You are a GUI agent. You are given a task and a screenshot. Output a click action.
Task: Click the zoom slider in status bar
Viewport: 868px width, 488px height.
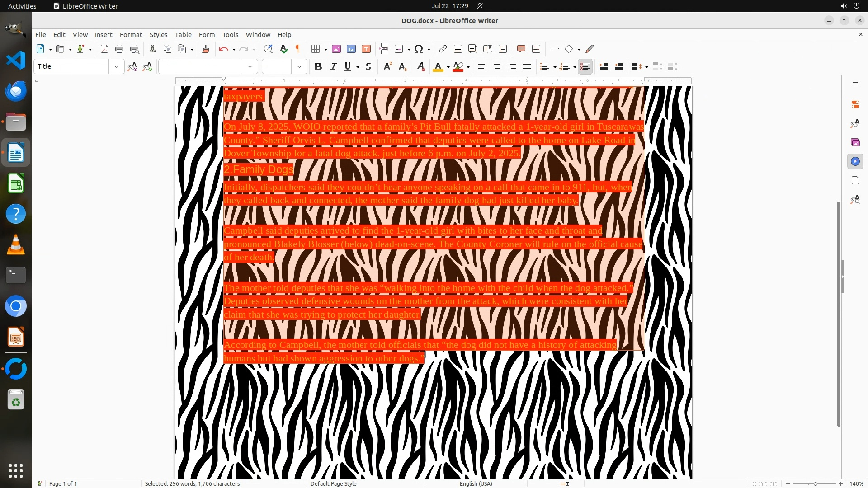pyautogui.click(x=815, y=483)
